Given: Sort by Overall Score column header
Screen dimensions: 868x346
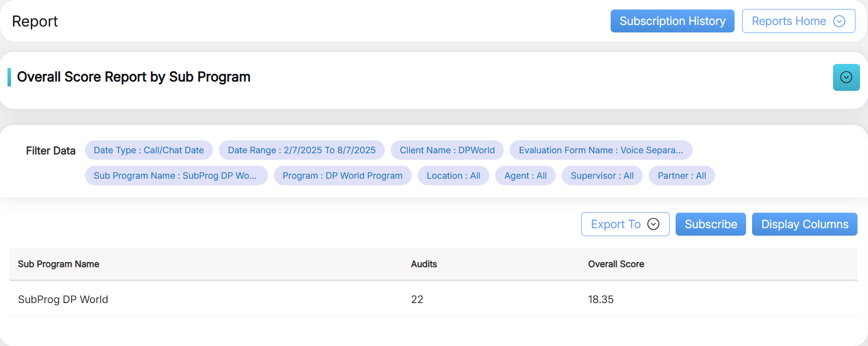Looking at the screenshot, I should (616, 264).
